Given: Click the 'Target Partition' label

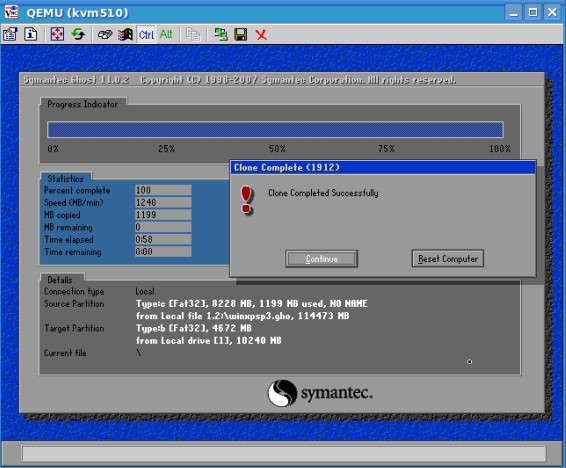Looking at the screenshot, I should [x=74, y=328].
